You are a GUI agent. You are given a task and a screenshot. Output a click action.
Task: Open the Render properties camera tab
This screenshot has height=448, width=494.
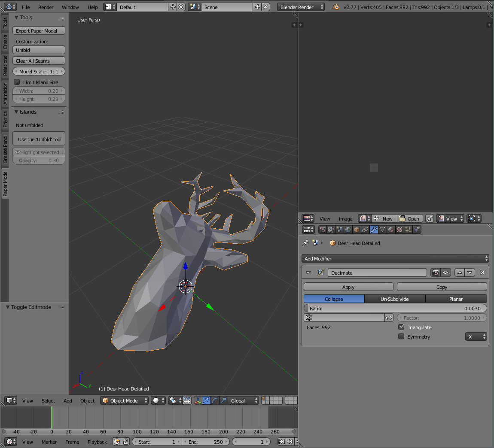point(322,230)
